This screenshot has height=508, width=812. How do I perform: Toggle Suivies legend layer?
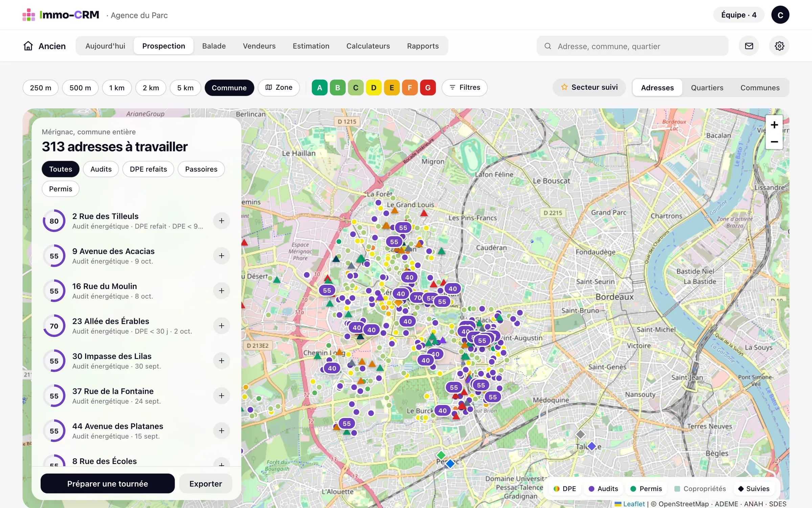pyautogui.click(x=754, y=489)
